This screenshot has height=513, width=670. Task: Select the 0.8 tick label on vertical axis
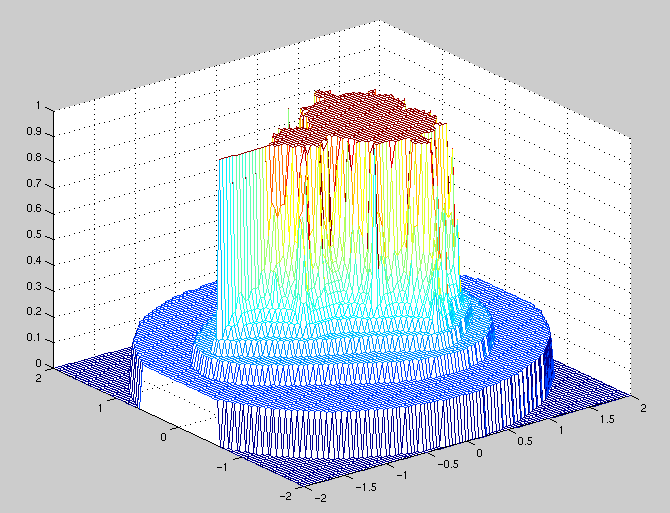click(x=39, y=158)
